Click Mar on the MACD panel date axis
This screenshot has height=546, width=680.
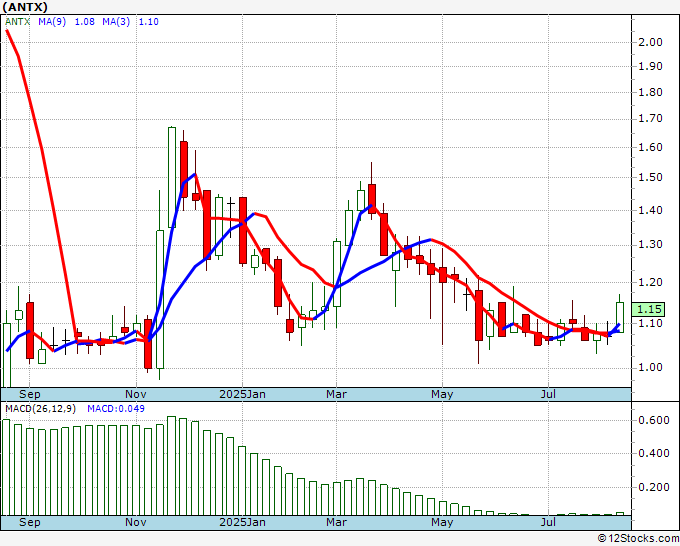337,522
